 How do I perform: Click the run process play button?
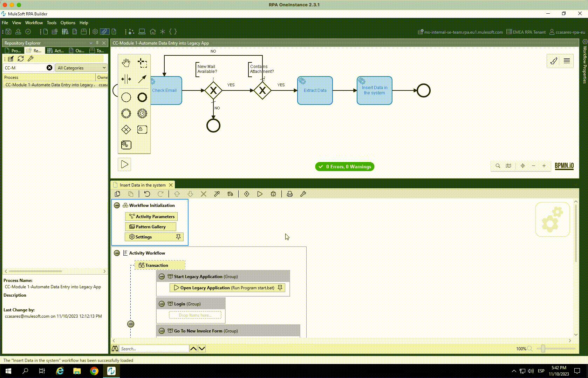click(124, 164)
